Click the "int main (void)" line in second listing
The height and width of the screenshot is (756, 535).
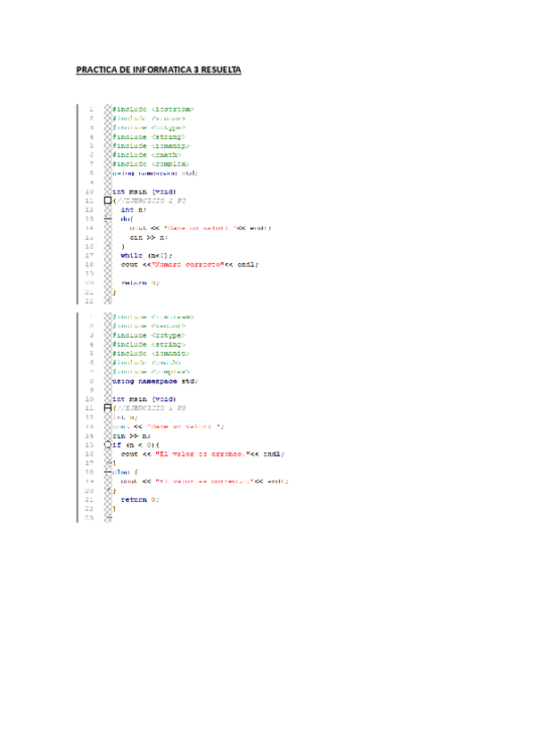tap(144, 399)
